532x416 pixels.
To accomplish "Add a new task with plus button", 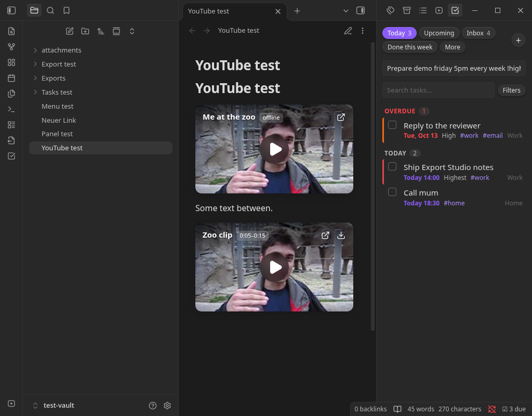I will pos(518,41).
